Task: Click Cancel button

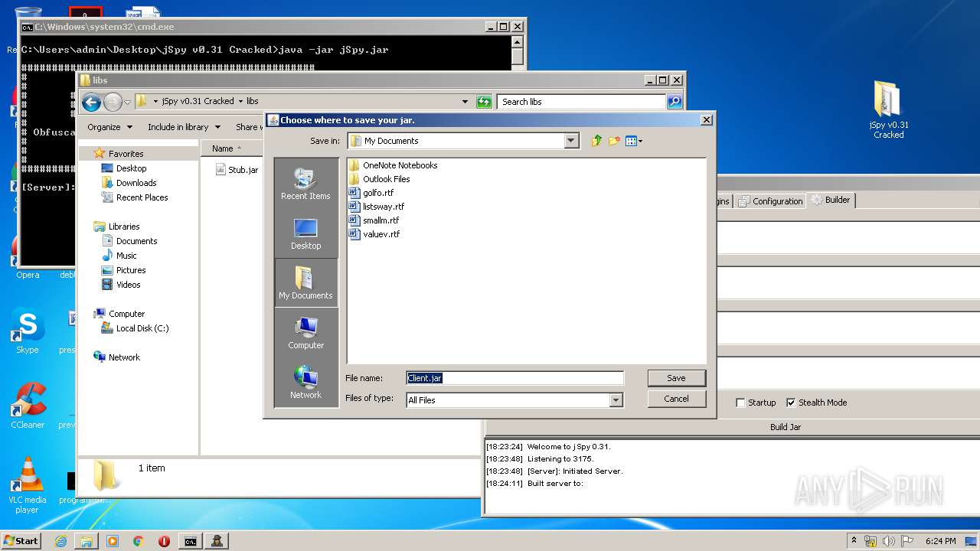Action: 676,399
